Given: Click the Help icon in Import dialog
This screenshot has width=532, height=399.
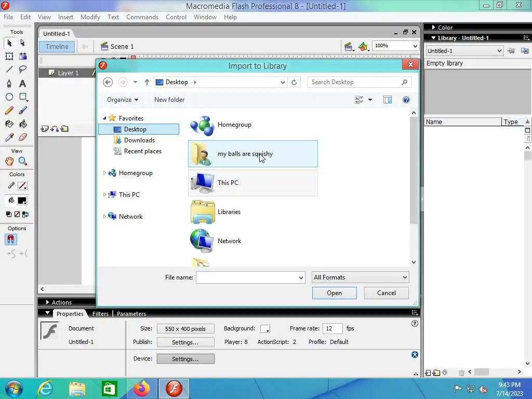Looking at the screenshot, I should point(406,100).
